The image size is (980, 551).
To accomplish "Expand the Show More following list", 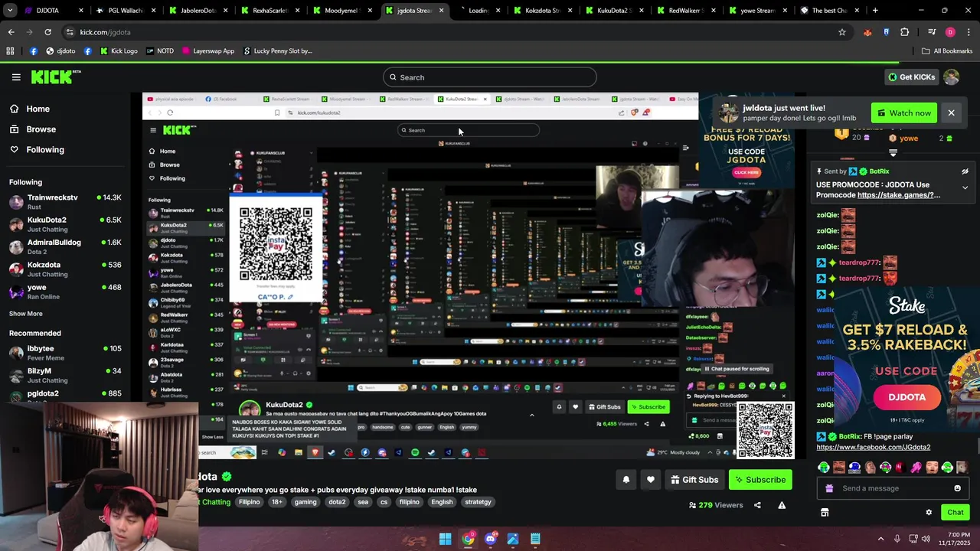I will pyautogui.click(x=26, y=314).
